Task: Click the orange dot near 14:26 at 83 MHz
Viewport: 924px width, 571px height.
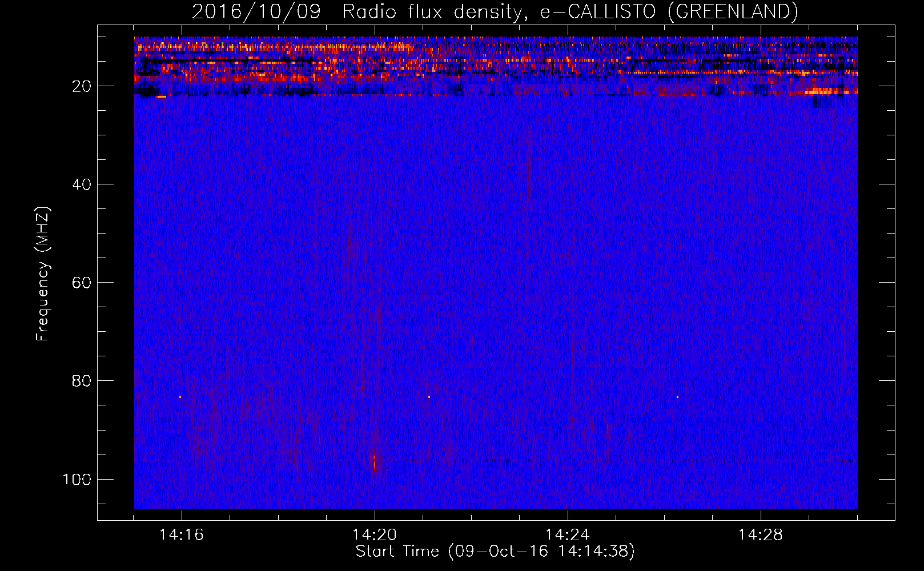Action: click(x=677, y=396)
